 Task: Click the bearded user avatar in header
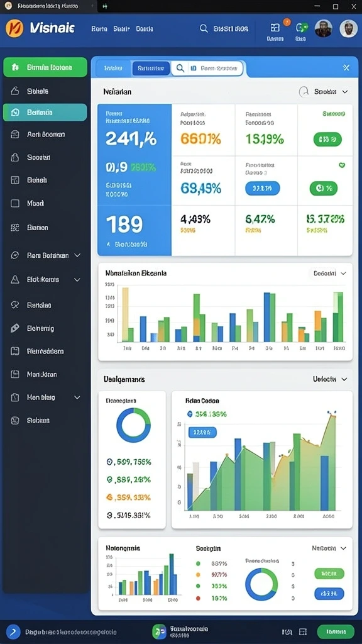324,28
